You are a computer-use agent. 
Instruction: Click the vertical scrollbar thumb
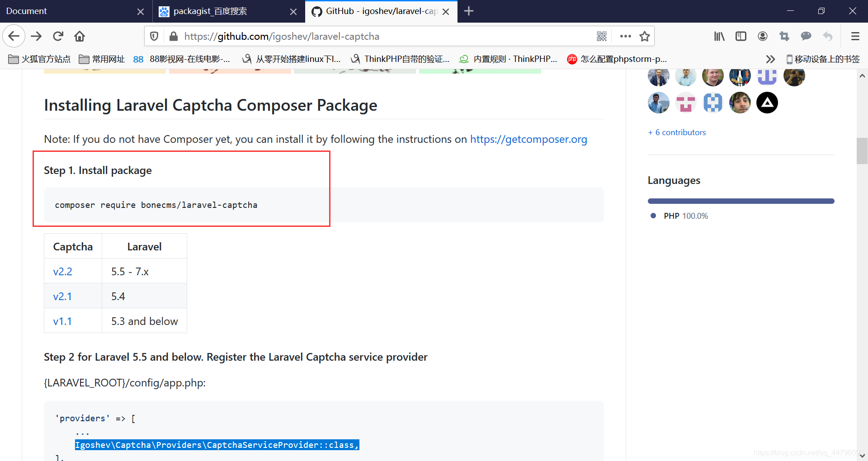(x=862, y=151)
